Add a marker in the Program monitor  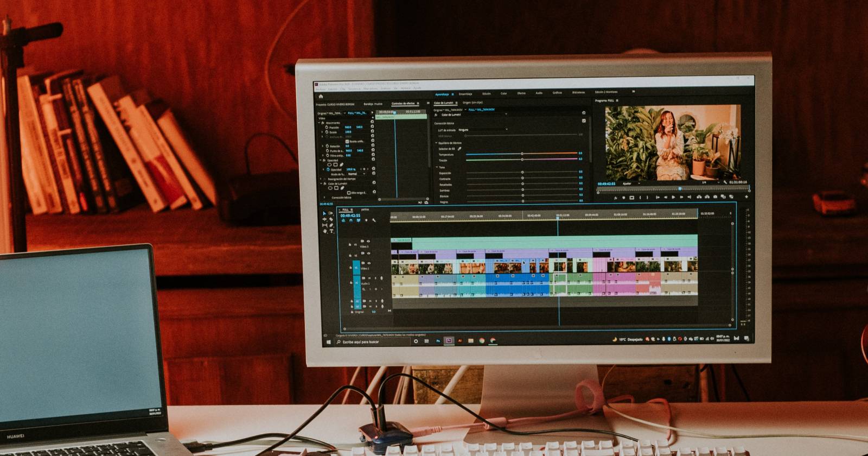click(624, 198)
